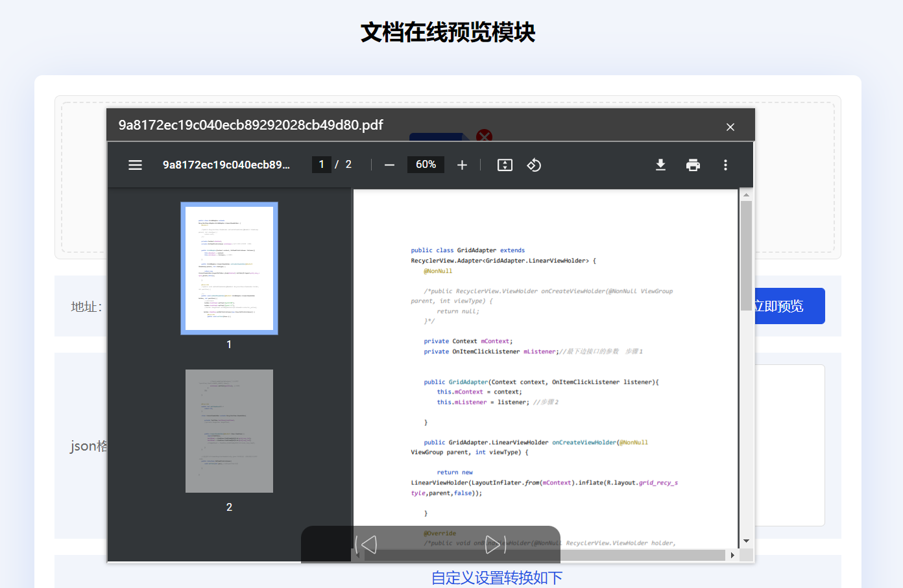Open the PDF viewer more actions menu
The height and width of the screenshot is (588, 903).
[725, 165]
